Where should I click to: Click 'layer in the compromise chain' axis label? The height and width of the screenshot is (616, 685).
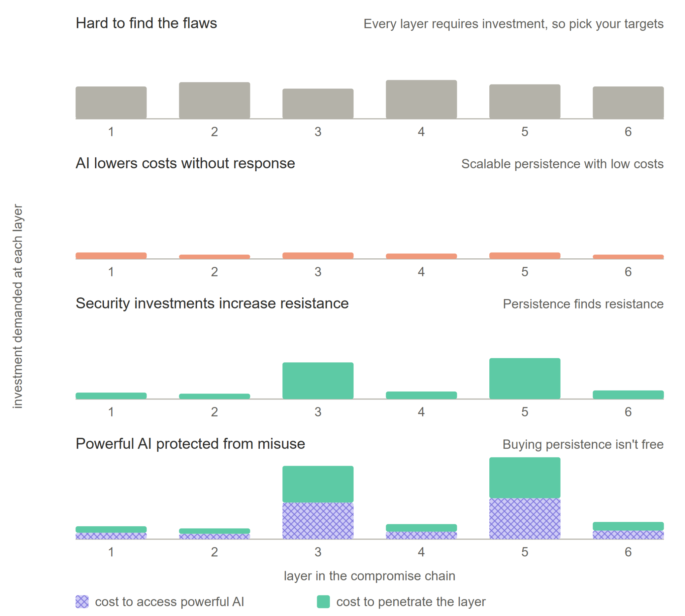pyautogui.click(x=369, y=576)
